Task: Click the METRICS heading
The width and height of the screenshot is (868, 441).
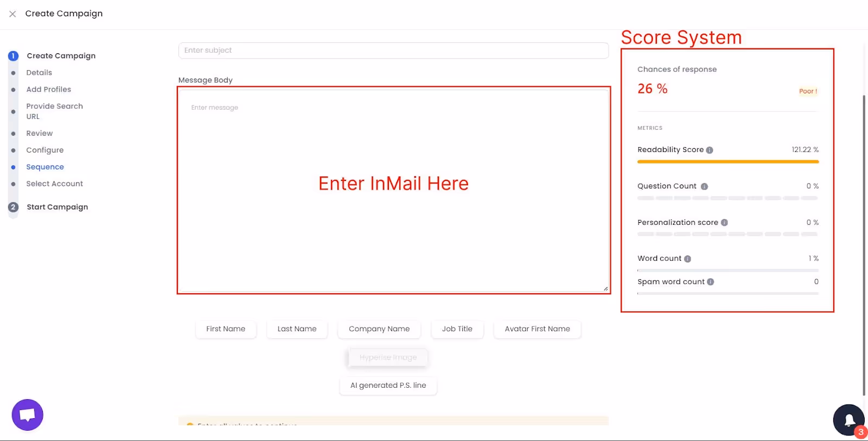Action: pyautogui.click(x=650, y=128)
